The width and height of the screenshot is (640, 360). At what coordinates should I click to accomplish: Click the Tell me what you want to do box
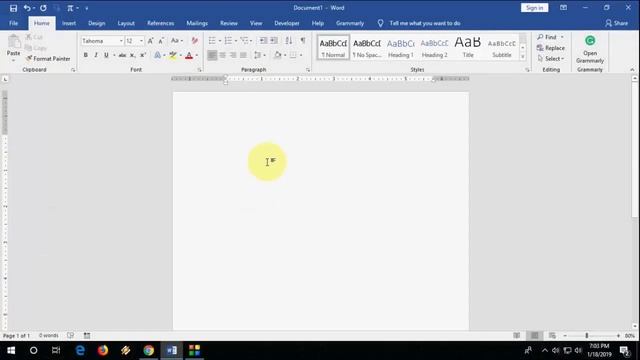(x=424, y=23)
